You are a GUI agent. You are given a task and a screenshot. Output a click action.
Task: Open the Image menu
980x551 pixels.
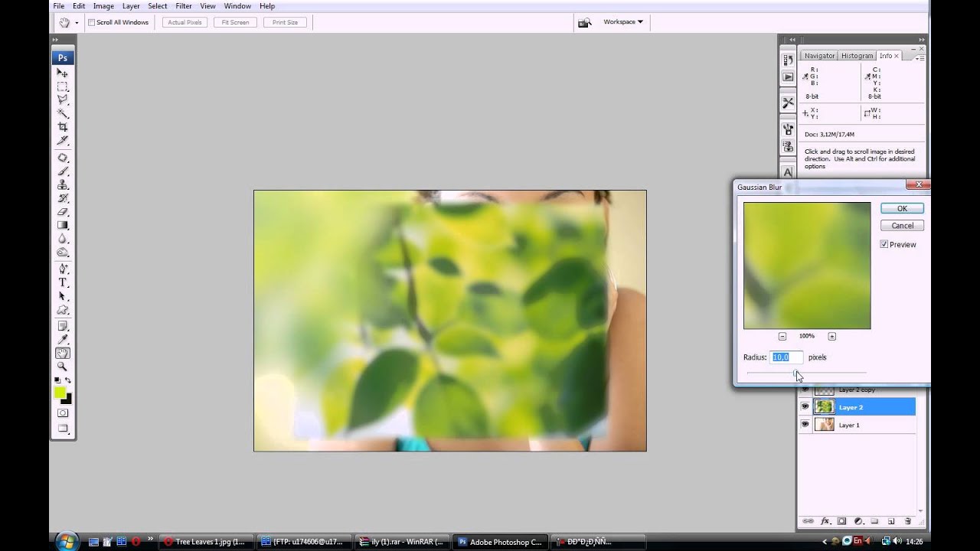pyautogui.click(x=103, y=6)
